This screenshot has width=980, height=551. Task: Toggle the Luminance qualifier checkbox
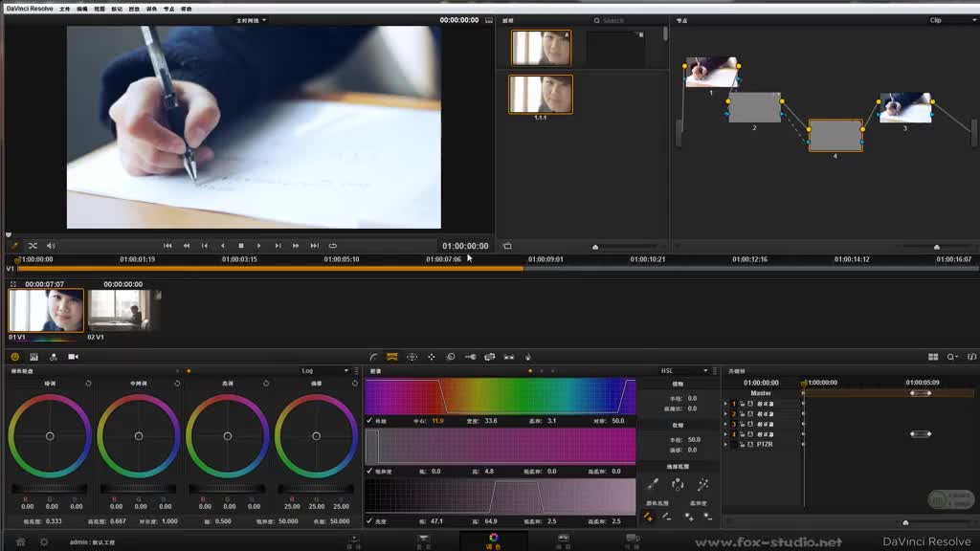(370, 521)
